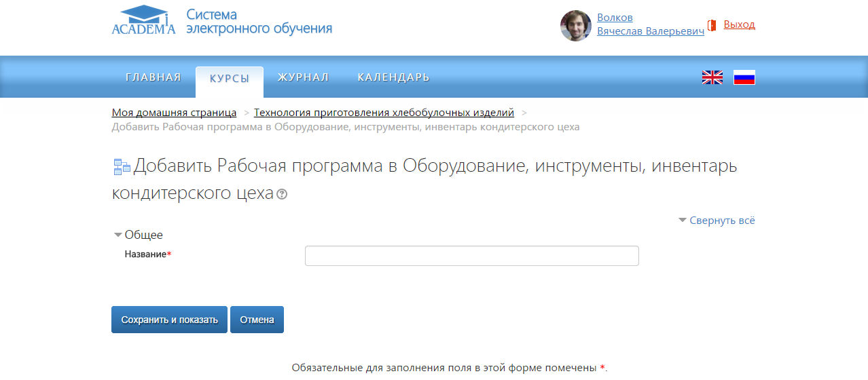Click the Отмена button

click(x=257, y=320)
